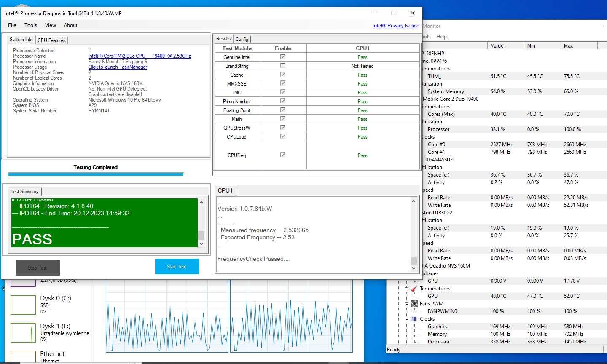The image size is (607, 364).
Task: Click the 'Measured frequency -- 2.533665' line
Action: coord(264,230)
